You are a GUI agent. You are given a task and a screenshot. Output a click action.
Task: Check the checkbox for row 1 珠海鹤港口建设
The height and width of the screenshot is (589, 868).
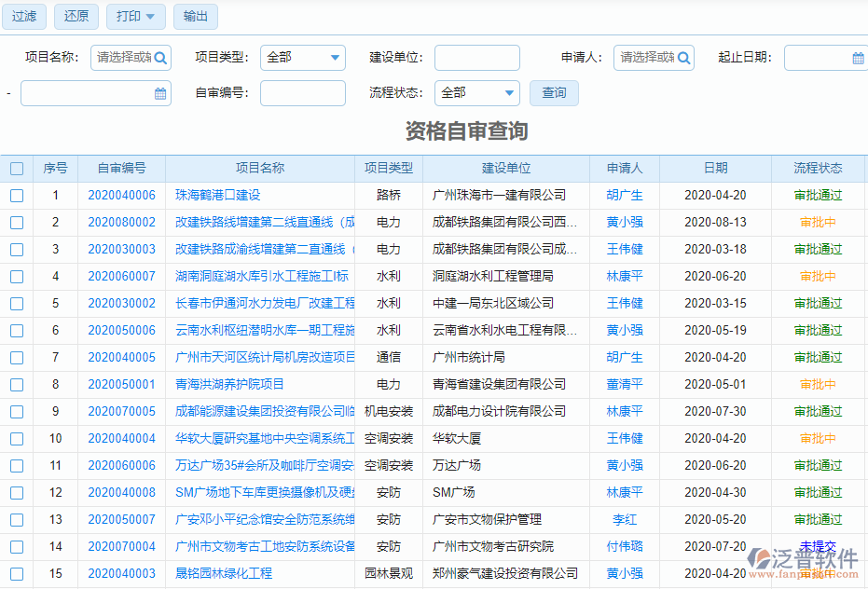pyautogui.click(x=16, y=196)
